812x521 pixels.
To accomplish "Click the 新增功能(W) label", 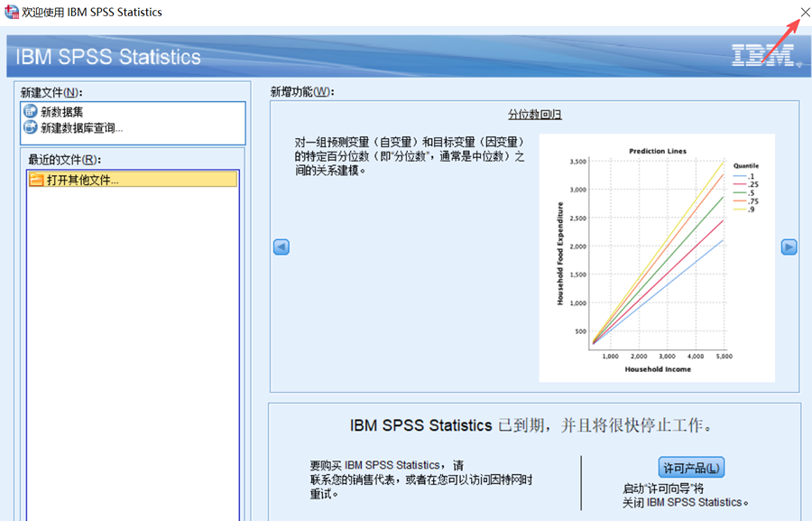I will (302, 92).
